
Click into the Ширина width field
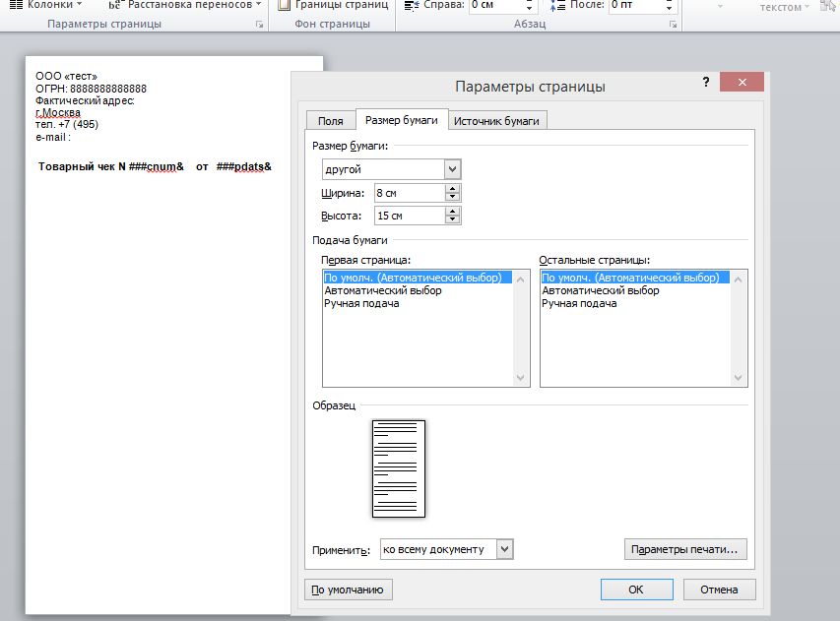408,193
